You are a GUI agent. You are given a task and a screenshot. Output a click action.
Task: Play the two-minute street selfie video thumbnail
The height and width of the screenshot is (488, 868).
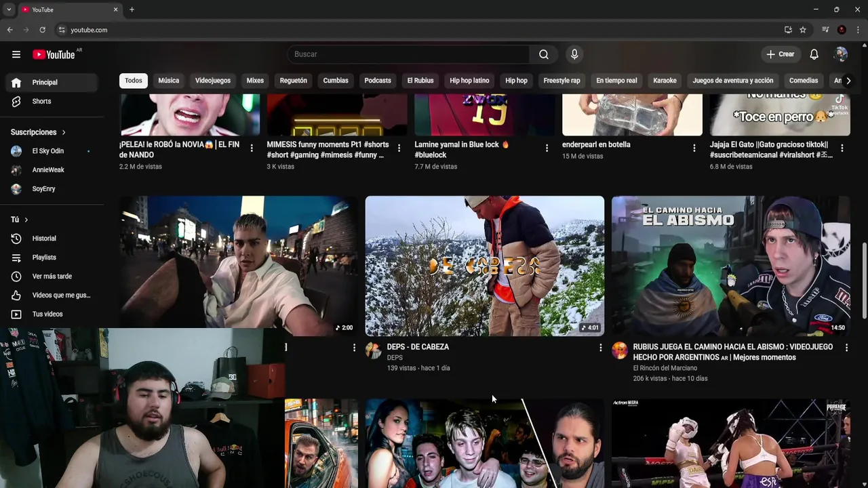[239, 266]
